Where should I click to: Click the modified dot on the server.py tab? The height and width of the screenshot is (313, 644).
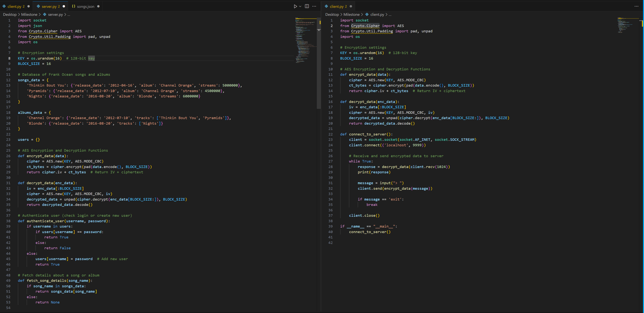(64, 6)
